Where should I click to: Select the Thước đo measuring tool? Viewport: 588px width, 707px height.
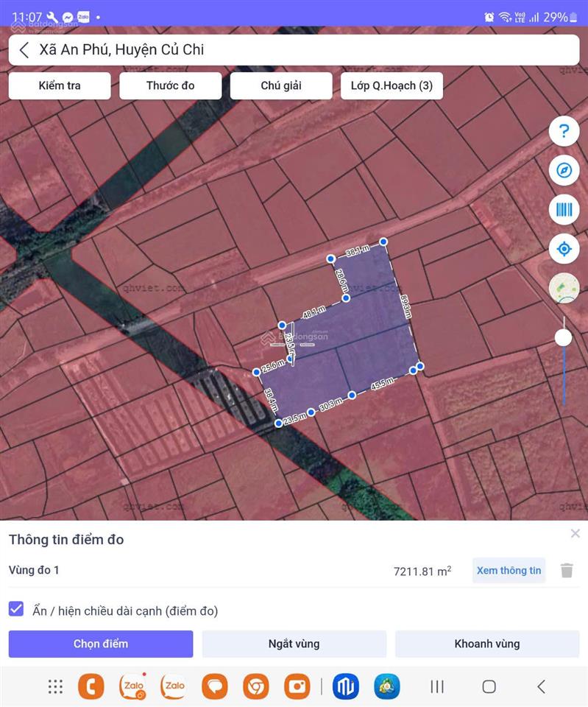tap(171, 85)
